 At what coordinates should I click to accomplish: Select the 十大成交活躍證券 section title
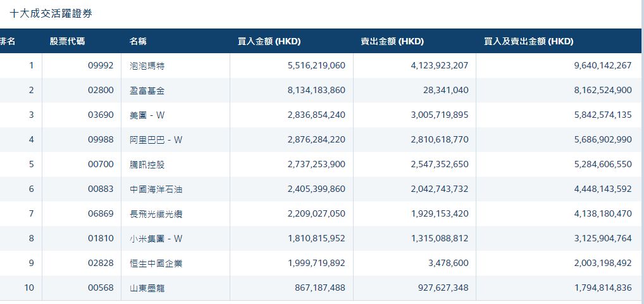tap(51, 13)
